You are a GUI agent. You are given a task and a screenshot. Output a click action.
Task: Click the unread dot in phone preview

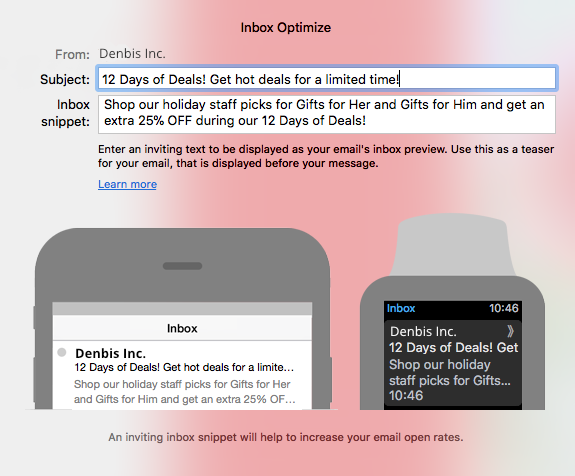(x=62, y=352)
